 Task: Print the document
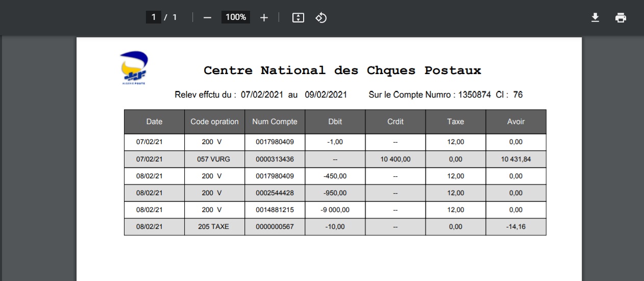pos(621,17)
